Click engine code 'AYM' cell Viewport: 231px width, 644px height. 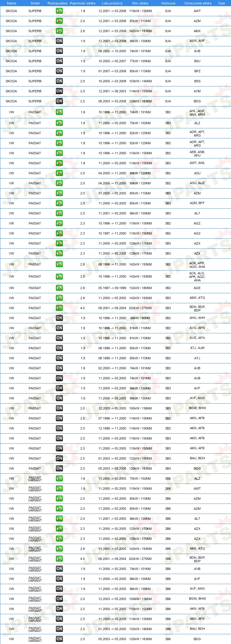[197, 91]
